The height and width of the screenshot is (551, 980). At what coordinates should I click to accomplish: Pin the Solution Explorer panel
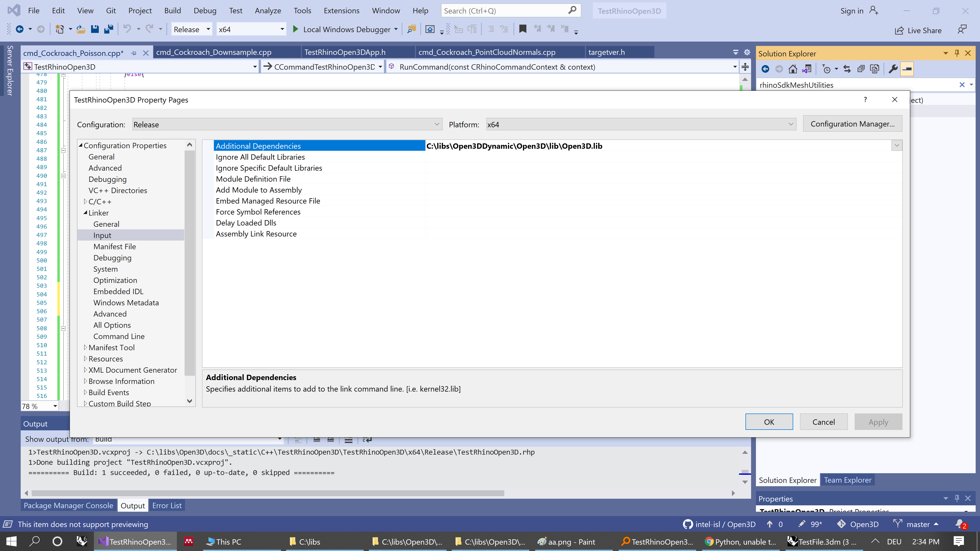957,53
